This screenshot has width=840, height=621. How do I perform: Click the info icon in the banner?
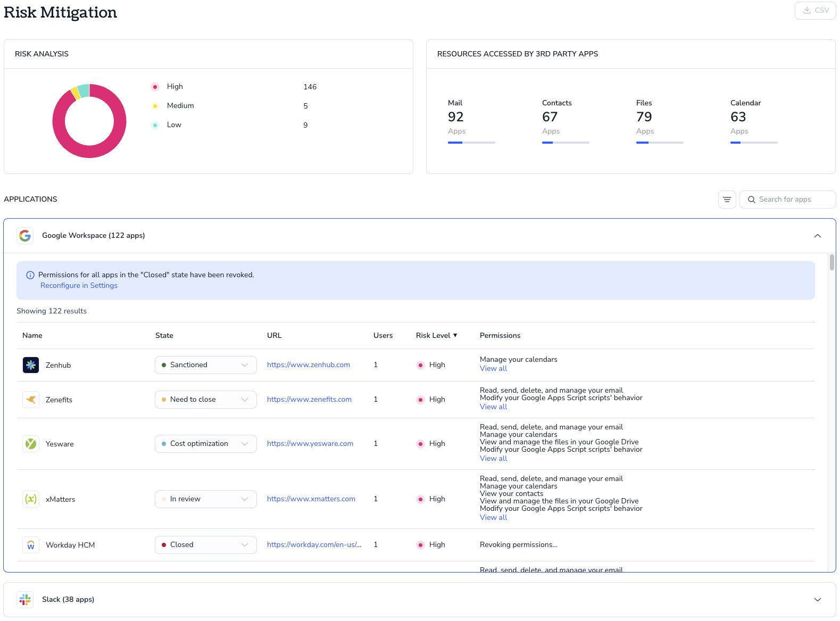30,275
